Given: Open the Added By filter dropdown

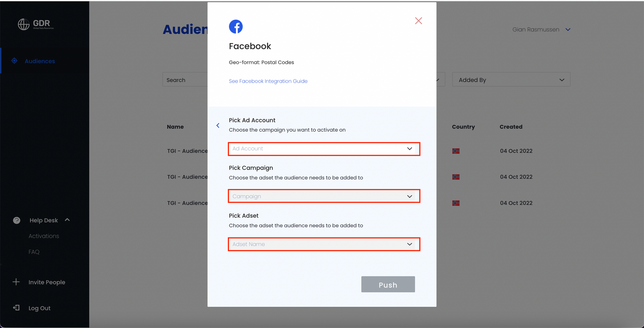Looking at the screenshot, I should coord(511,80).
